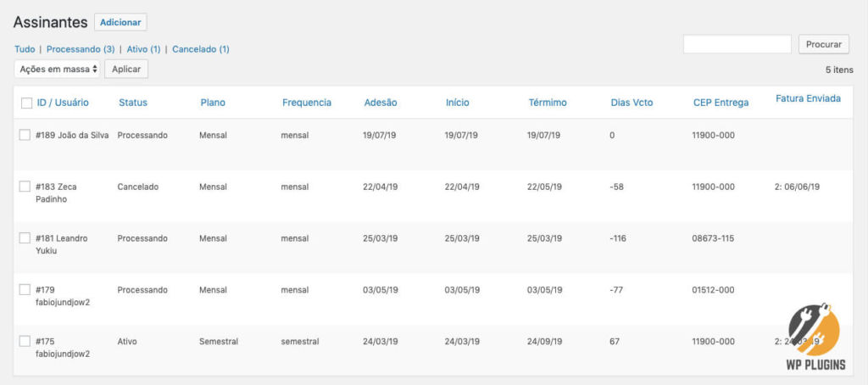Select the checkbox for #183 Zeca Padinho
The height and width of the screenshot is (385, 868).
click(x=25, y=187)
